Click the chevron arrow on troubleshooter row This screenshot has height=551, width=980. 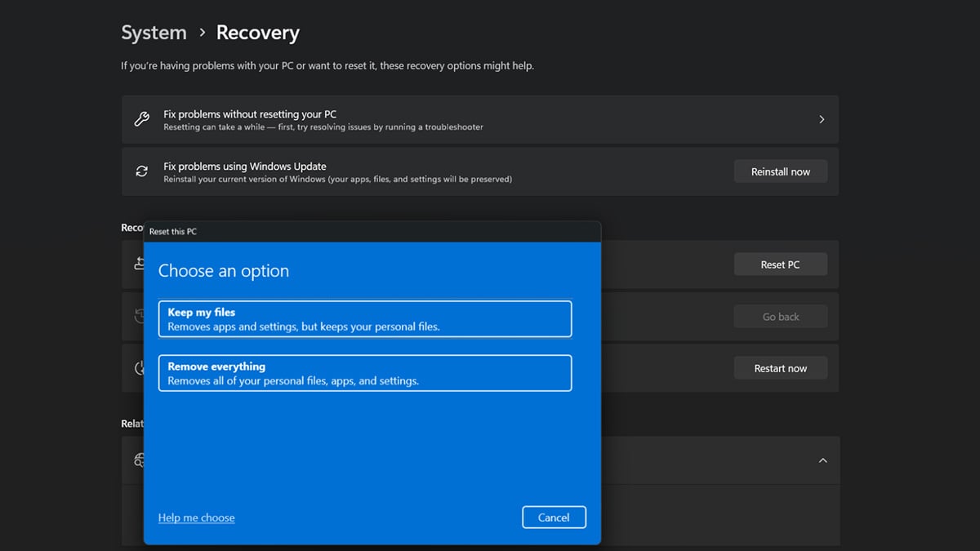[x=822, y=120]
